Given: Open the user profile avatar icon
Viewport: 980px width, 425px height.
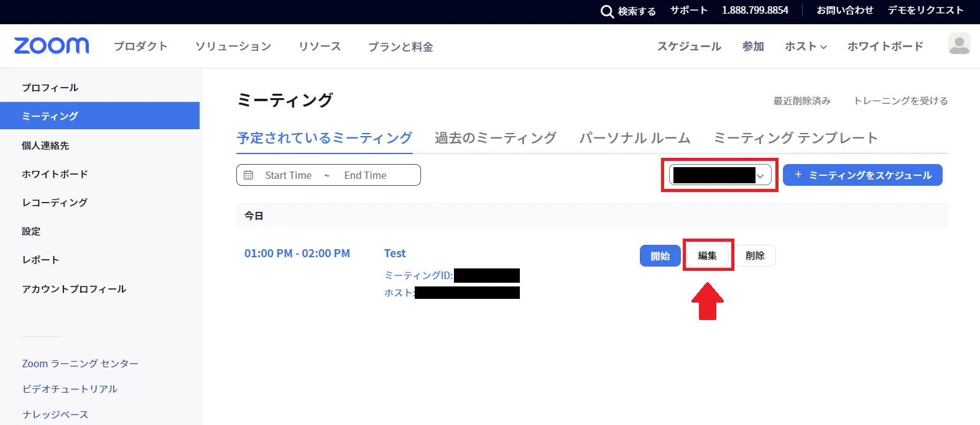Looking at the screenshot, I should [x=958, y=44].
